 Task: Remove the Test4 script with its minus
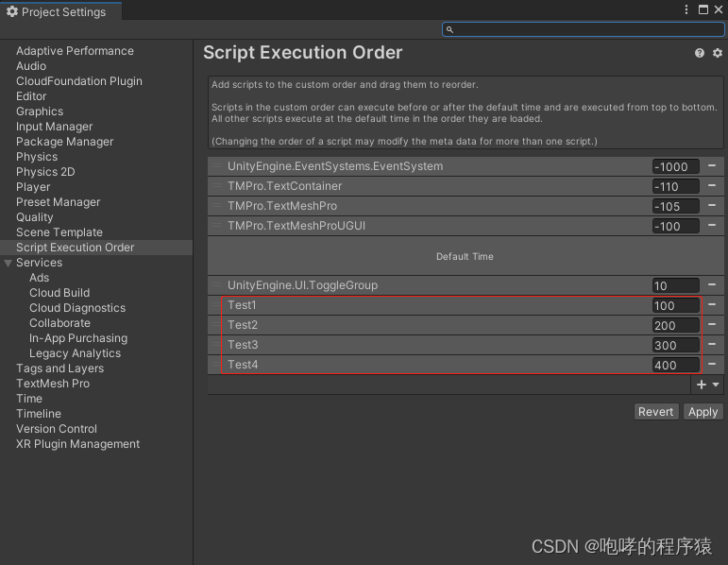[712, 365]
